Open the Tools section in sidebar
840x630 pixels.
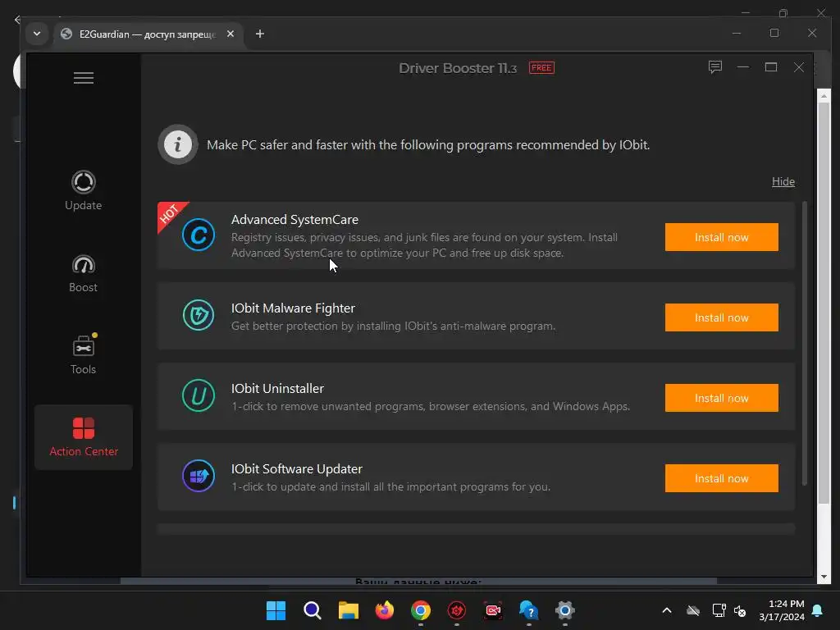(x=83, y=354)
